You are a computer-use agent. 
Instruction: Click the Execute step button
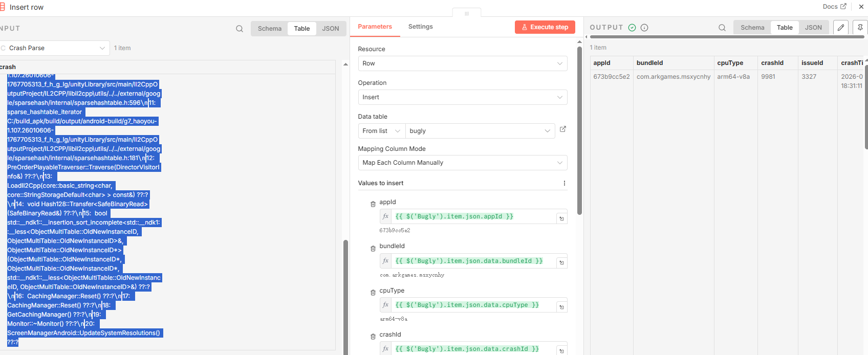coord(545,27)
